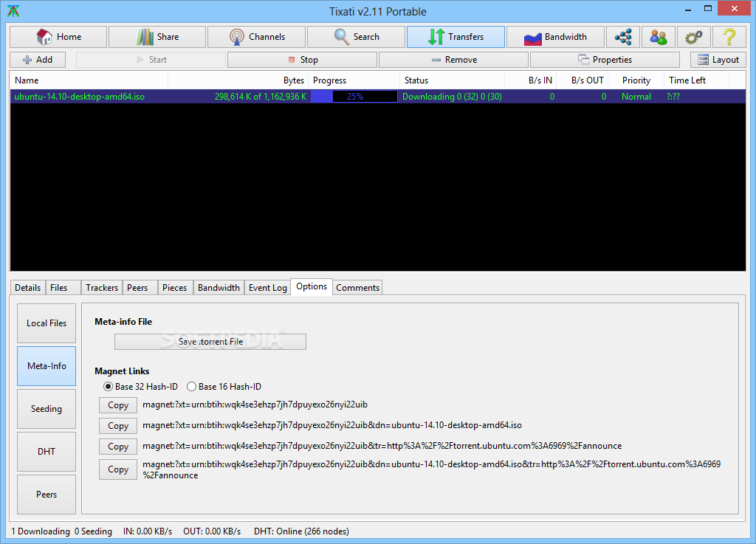756x544 pixels.
Task: Click the B/s IN column header
Action: [530, 80]
